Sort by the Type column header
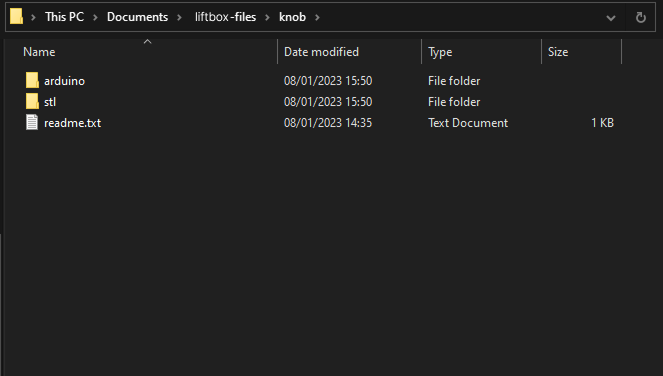Image resolution: width=663 pixels, height=376 pixels. pyautogui.click(x=481, y=52)
